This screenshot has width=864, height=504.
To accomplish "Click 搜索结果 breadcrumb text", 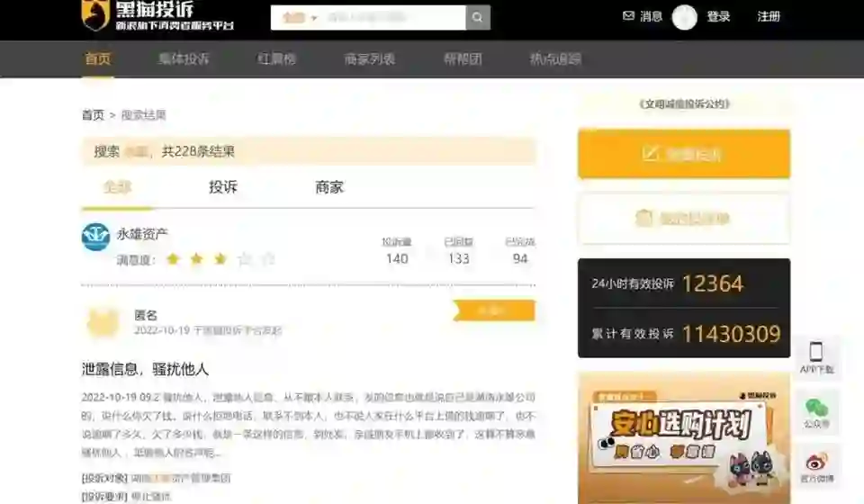I will pyautogui.click(x=143, y=114).
